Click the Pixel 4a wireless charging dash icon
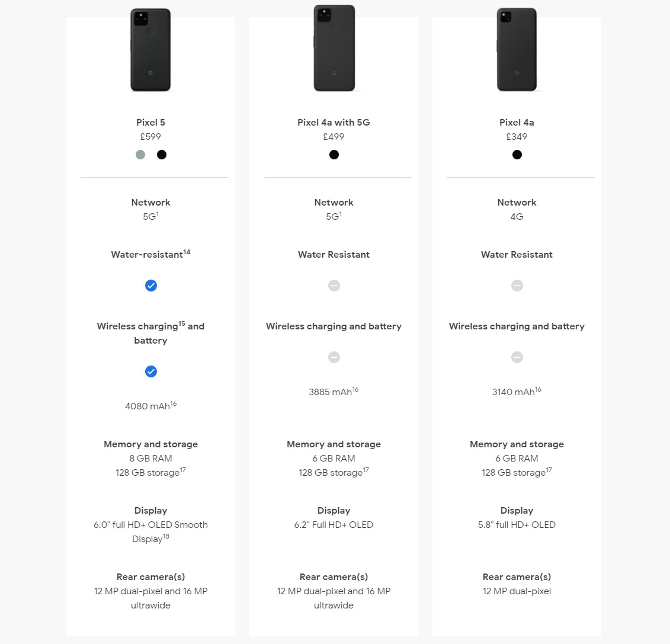Viewport: 670px width, 644px height. (517, 357)
